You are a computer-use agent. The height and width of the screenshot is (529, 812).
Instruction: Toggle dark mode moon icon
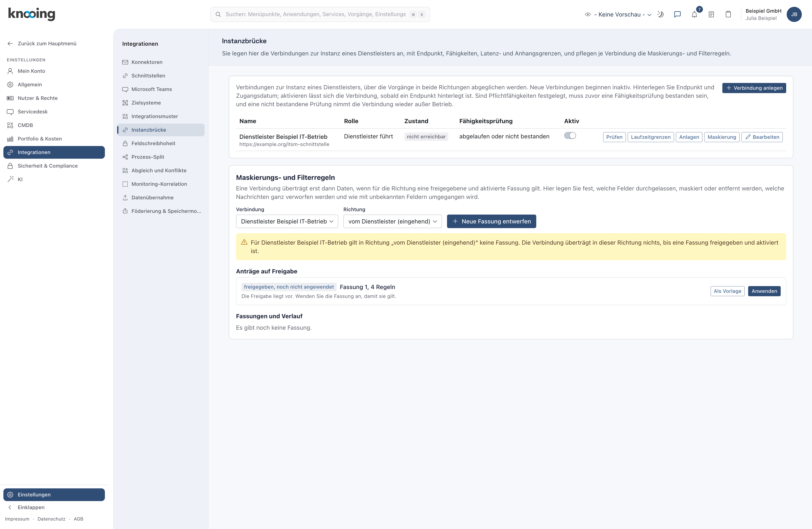pyautogui.click(x=661, y=14)
